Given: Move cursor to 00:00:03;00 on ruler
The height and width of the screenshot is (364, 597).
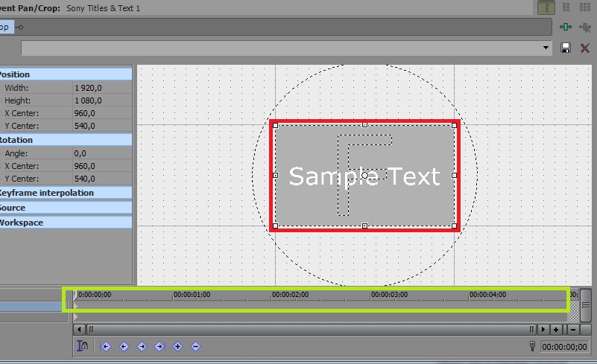Looking at the screenshot, I should (x=389, y=295).
